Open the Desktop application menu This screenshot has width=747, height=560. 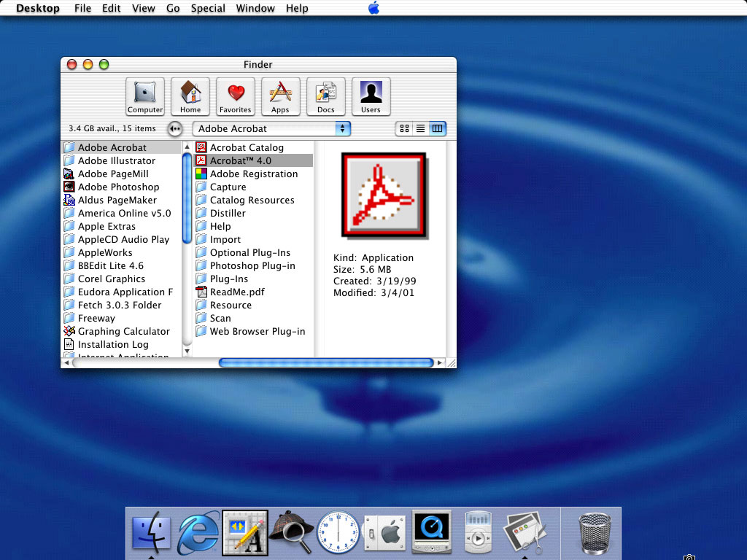pos(38,8)
